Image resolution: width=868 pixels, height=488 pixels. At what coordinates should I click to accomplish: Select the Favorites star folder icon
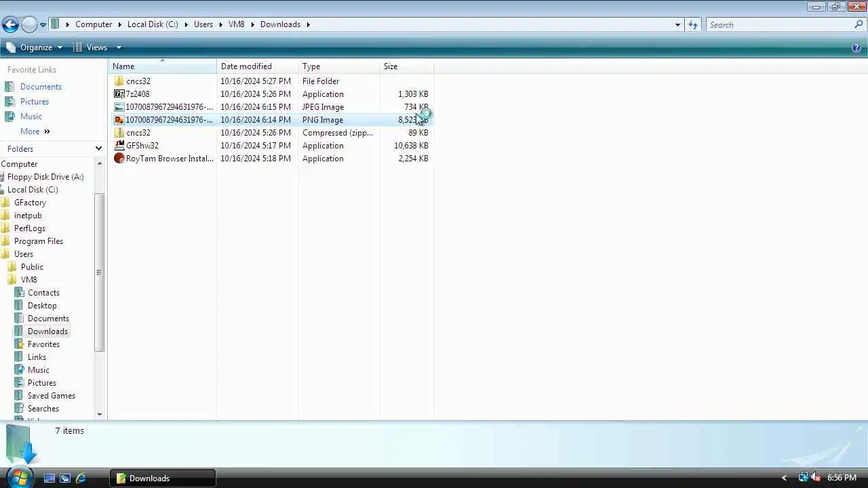click(19, 344)
